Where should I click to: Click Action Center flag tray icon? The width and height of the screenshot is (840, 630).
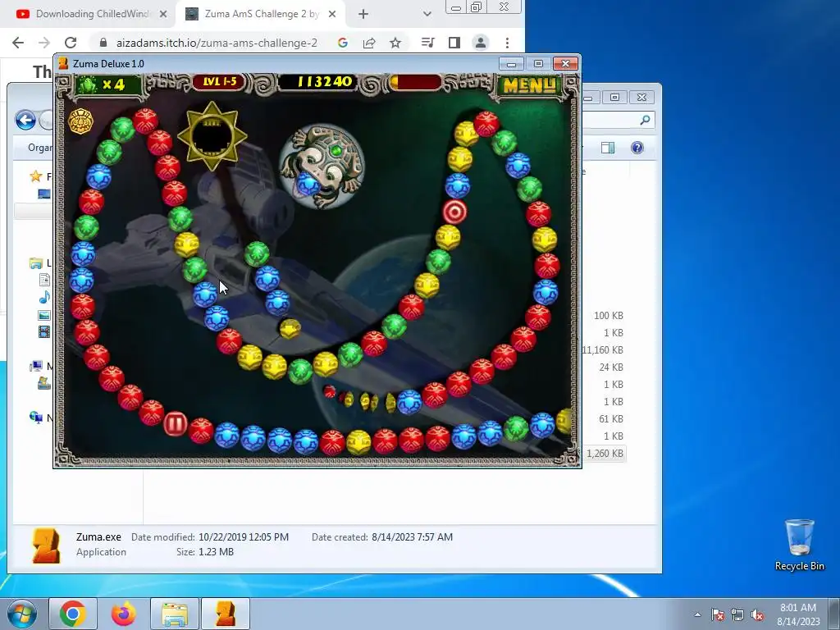point(717,614)
